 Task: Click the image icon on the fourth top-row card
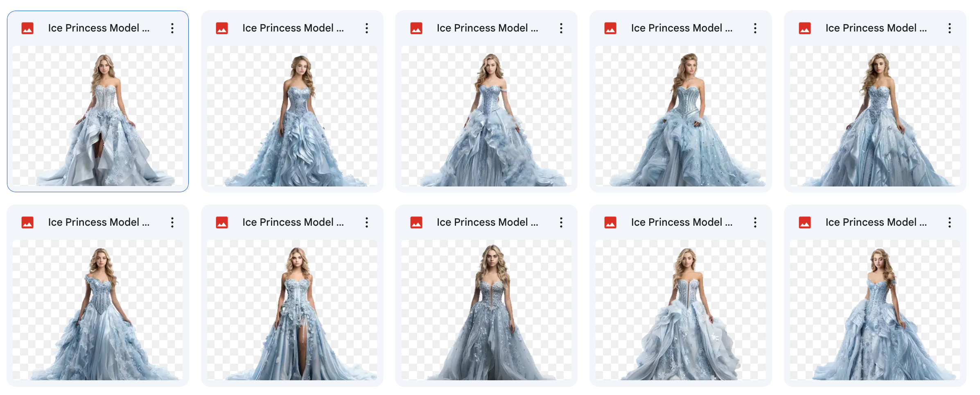point(611,28)
